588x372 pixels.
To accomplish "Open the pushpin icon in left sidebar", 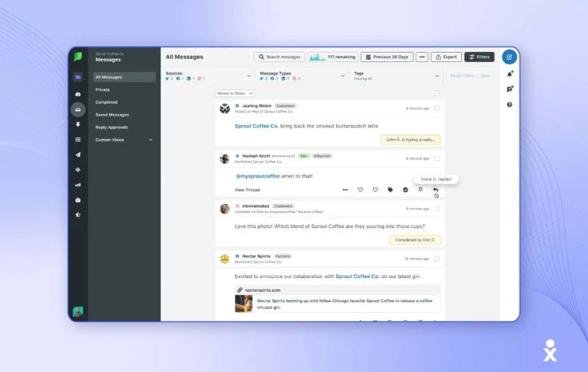I will [x=78, y=124].
